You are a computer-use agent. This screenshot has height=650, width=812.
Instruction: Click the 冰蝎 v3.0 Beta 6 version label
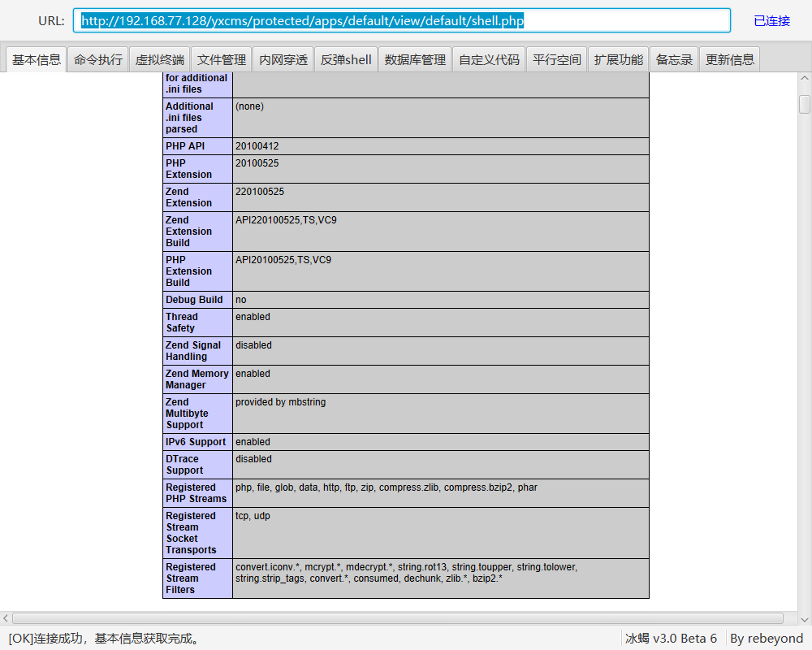tap(672, 639)
